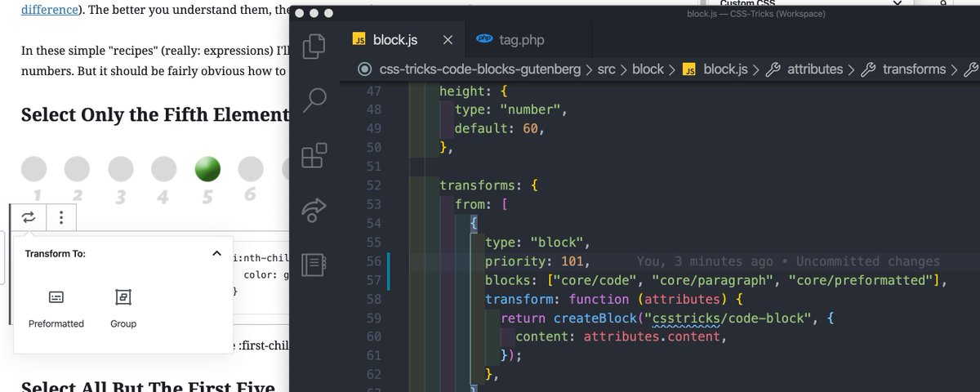Click the JS file icon on block.js tab

[x=359, y=40]
